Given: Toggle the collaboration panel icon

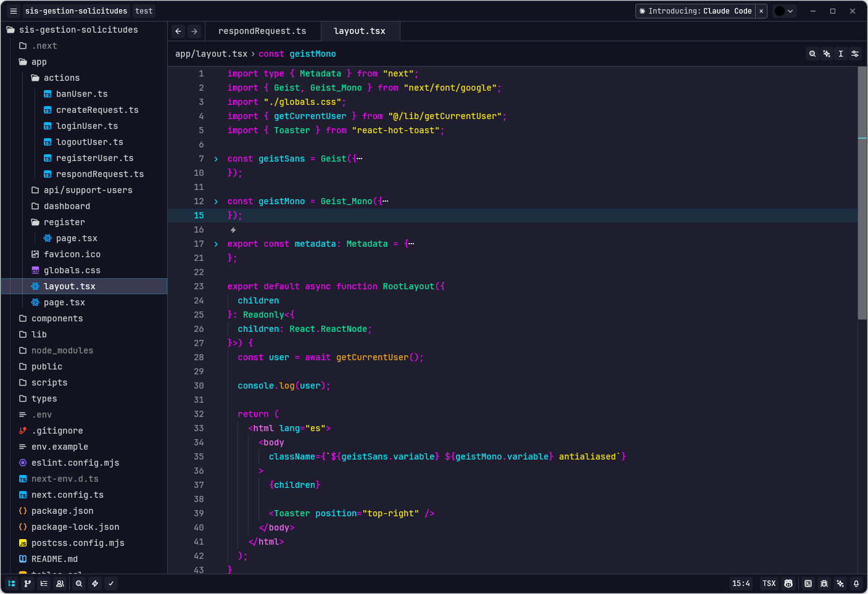Looking at the screenshot, I should pyautogui.click(x=60, y=584).
